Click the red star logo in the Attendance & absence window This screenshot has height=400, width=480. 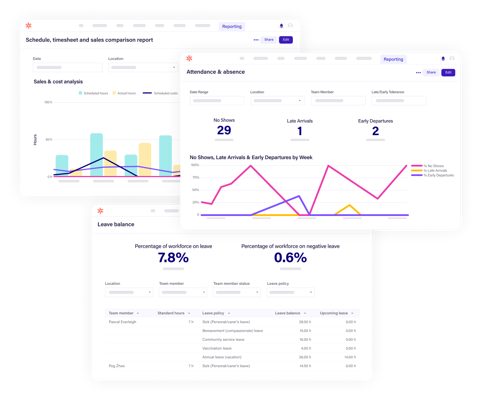[x=189, y=58]
